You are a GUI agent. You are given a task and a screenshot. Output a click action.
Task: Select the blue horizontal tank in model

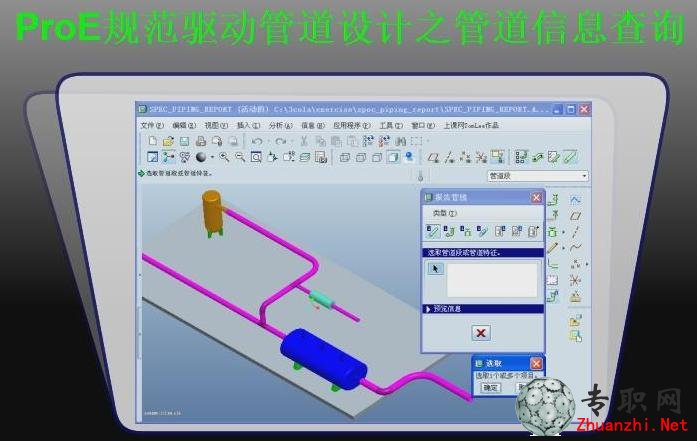[x=324, y=358]
